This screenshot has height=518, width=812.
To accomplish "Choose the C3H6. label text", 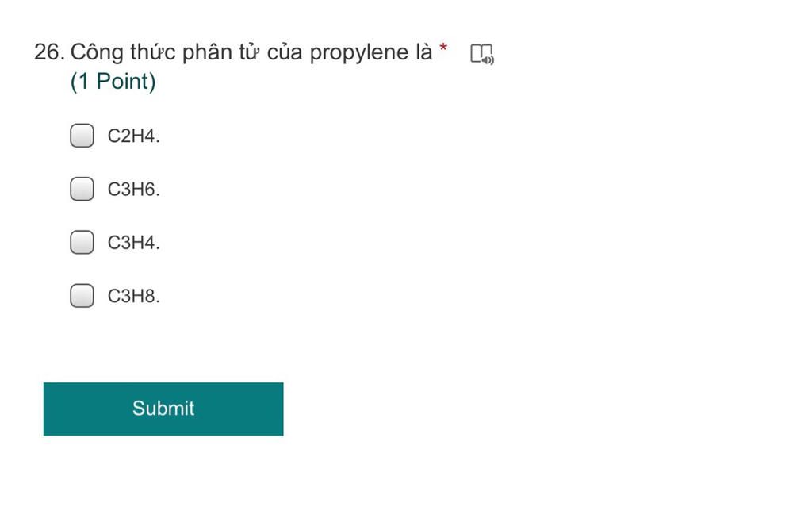I will [133, 189].
